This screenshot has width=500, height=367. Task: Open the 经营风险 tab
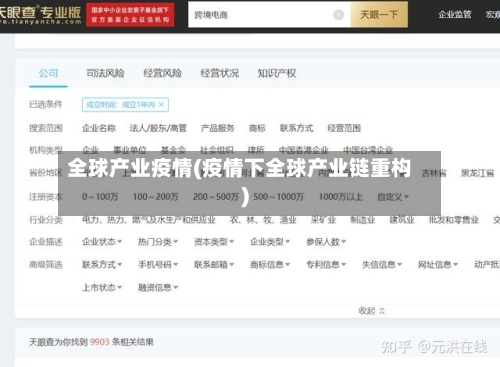[162, 73]
